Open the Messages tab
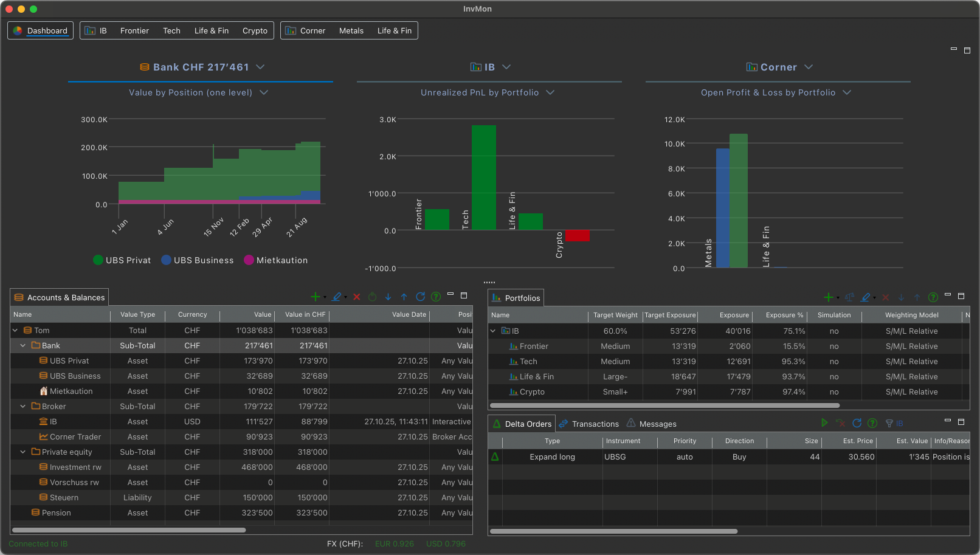Viewport: 980px width, 555px height. 657,424
